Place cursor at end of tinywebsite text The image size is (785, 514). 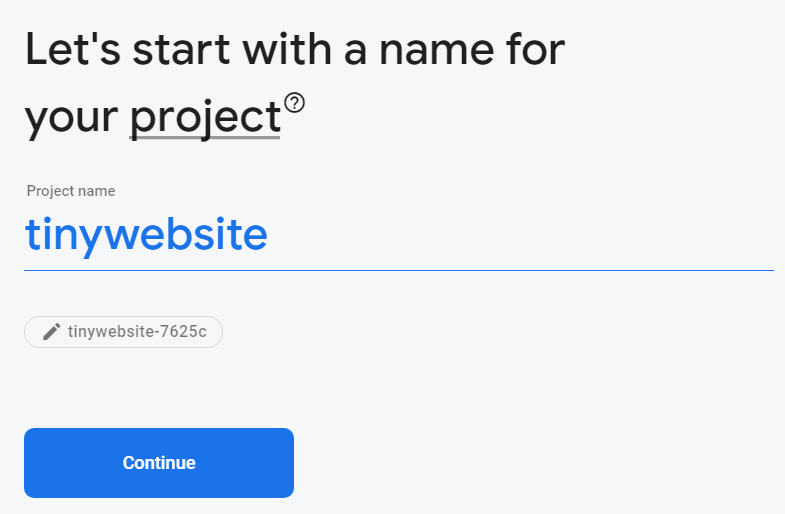click(x=268, y=235)
